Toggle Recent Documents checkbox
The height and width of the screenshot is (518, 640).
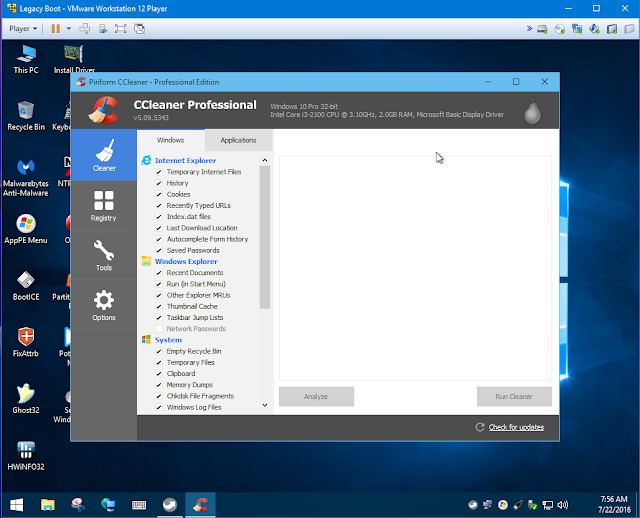(x=159, y=273)
